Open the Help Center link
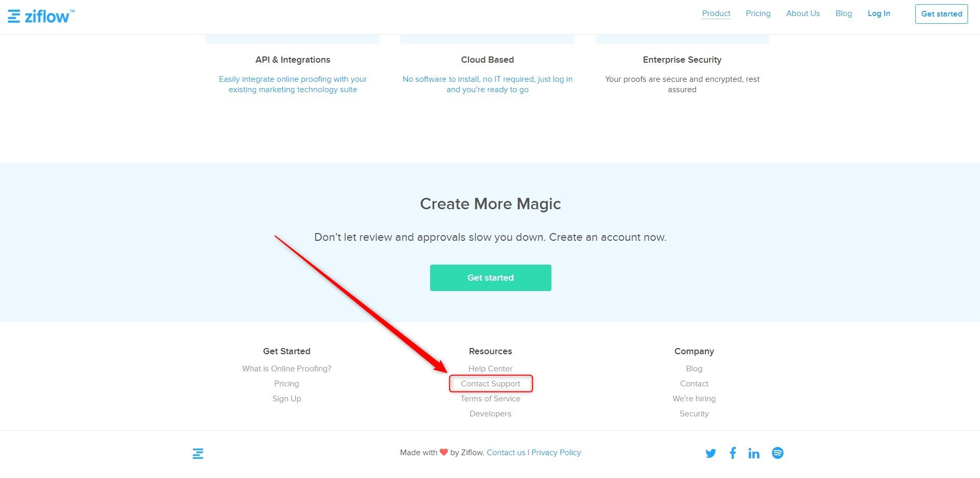This screenshot has height=478, width=980. pyautogui.click(x=490, y=369)
